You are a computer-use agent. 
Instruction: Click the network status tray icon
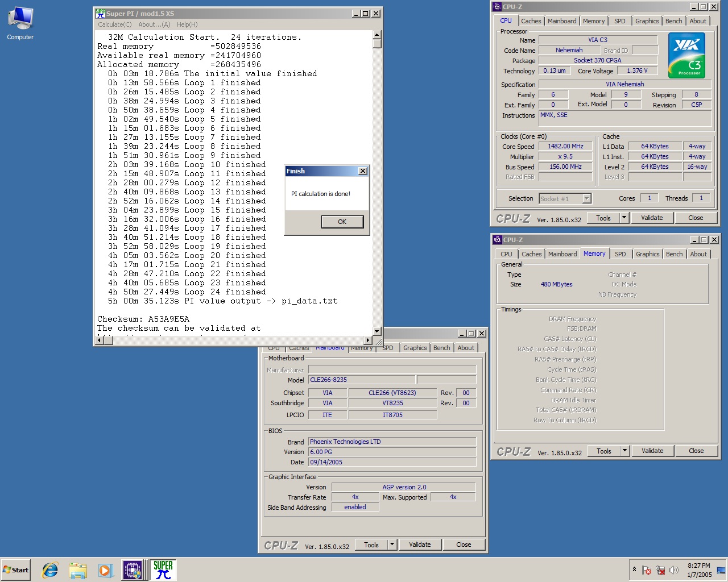(660, 570)
